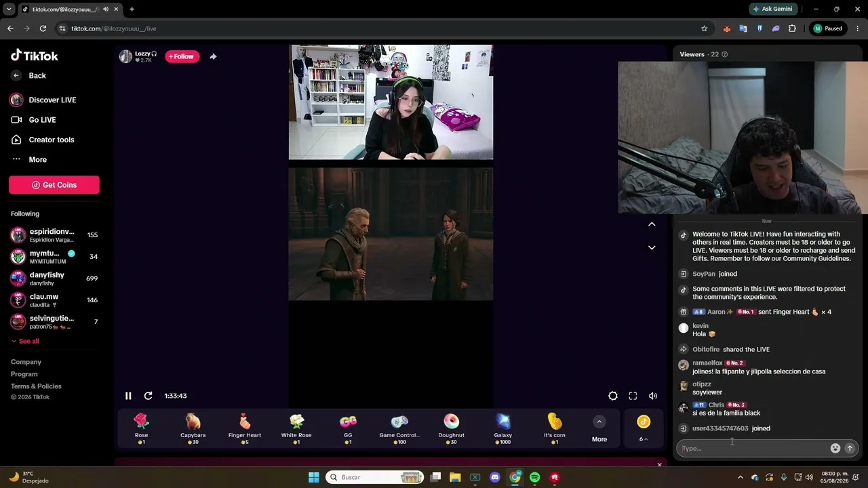Image resolution: width=868 pixels, height=488 pixels.
Task: Share the live with the arrow icon
Action: pos(213,57)
